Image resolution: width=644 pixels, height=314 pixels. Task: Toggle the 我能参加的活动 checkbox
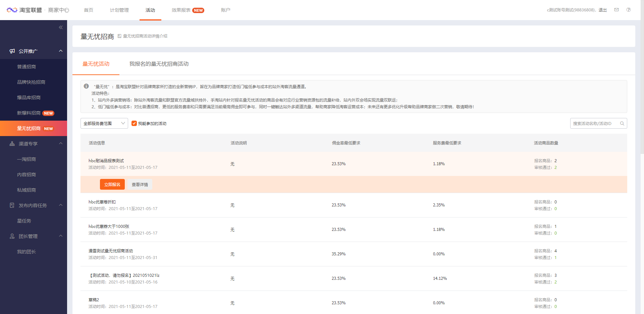coord(134,123)
